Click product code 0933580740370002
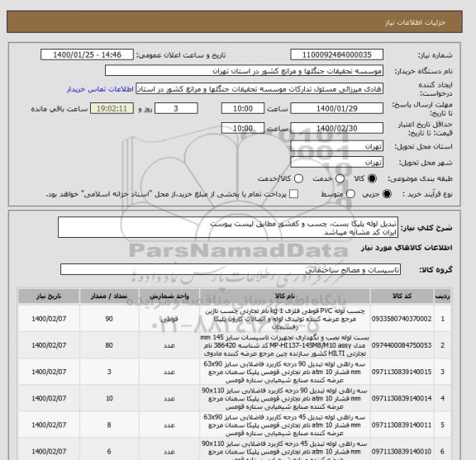Image resolution: width=476 pixels, height=460 pixels. coord(402,319)
